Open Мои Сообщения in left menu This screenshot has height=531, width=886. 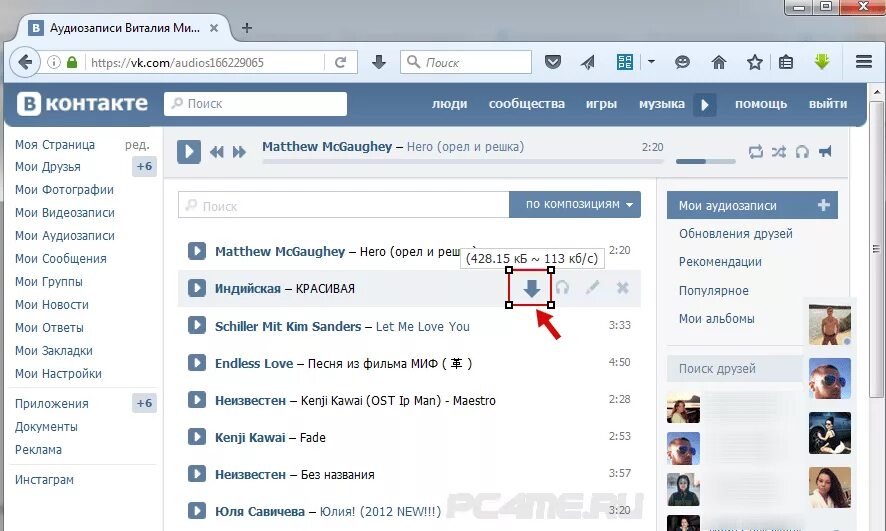[x=60, y=259]
